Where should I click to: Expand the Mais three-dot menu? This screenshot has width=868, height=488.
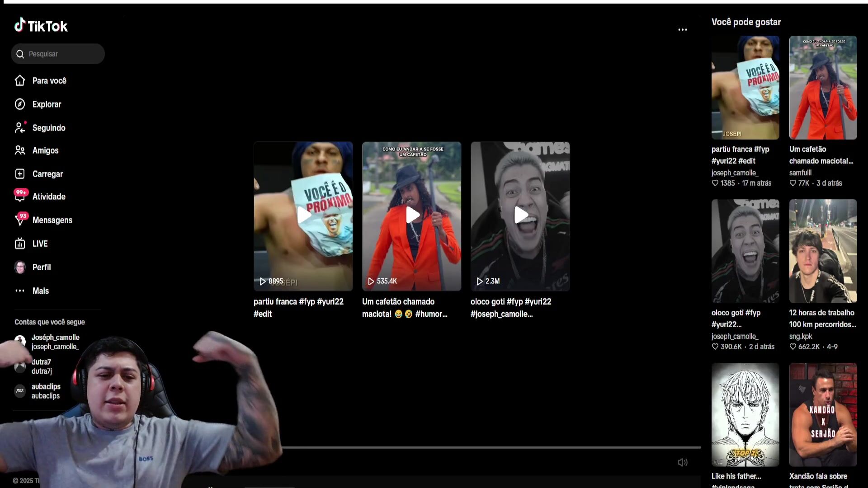point(20,291)
